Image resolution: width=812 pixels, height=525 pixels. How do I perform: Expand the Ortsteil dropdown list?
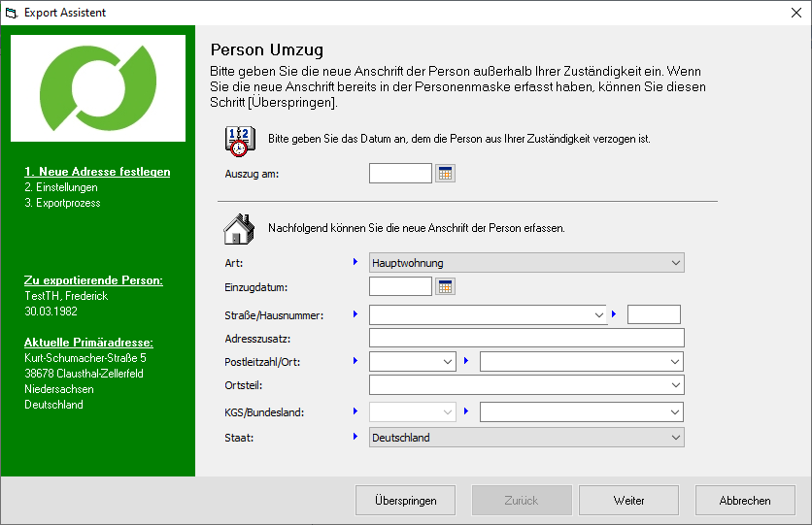click(x=675, y=385)
